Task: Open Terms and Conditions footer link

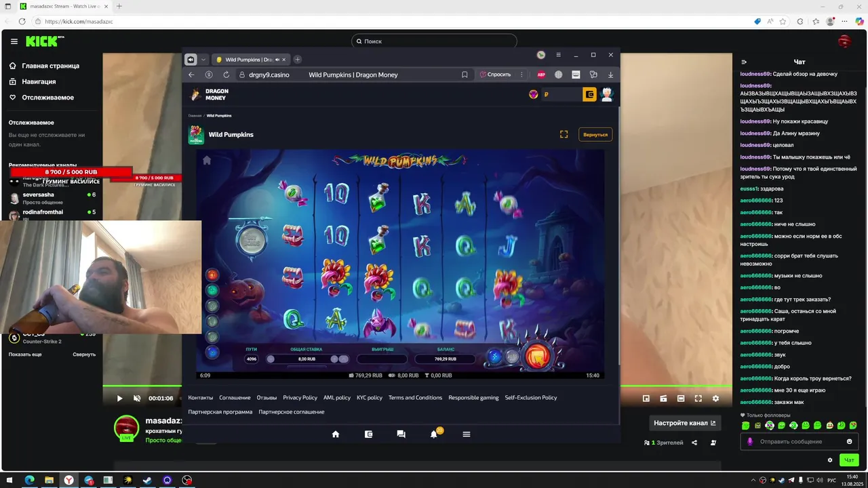Action: point(415,398)
